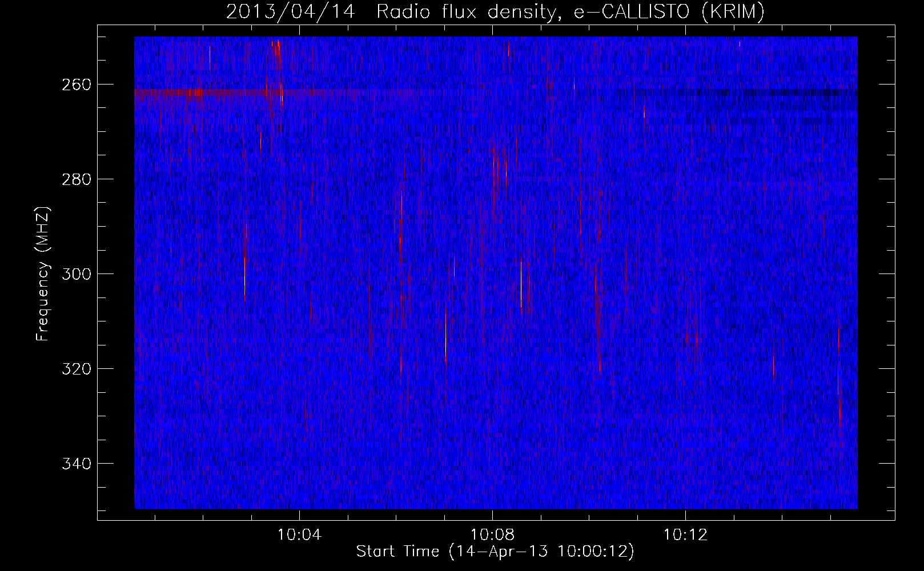Select the 340 frequency tick label
Viewport: 924px width, 571px height.
77,464
